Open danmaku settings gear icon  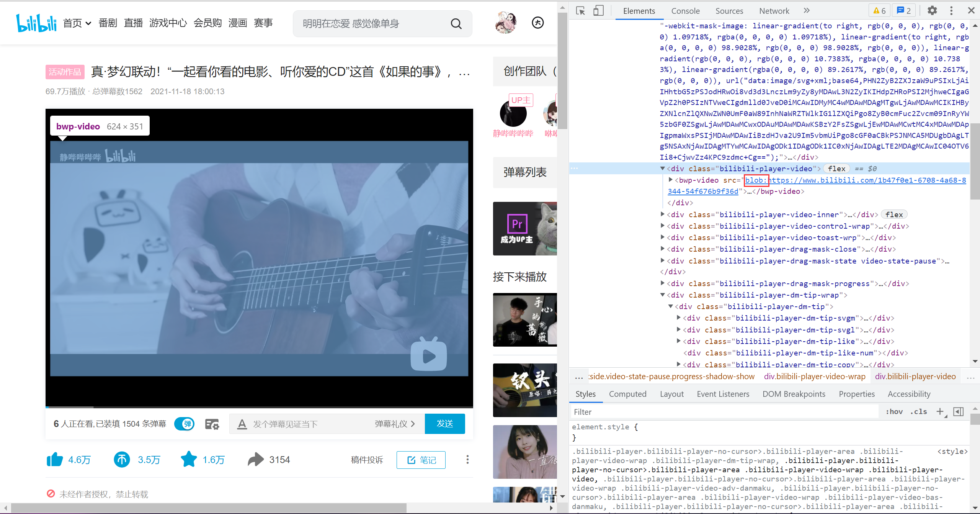[212, 424]
